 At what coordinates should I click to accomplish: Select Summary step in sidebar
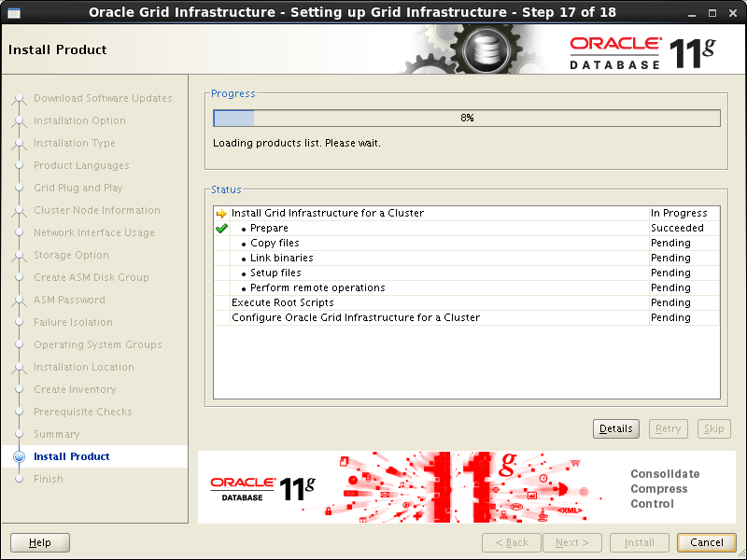(57, 434)
